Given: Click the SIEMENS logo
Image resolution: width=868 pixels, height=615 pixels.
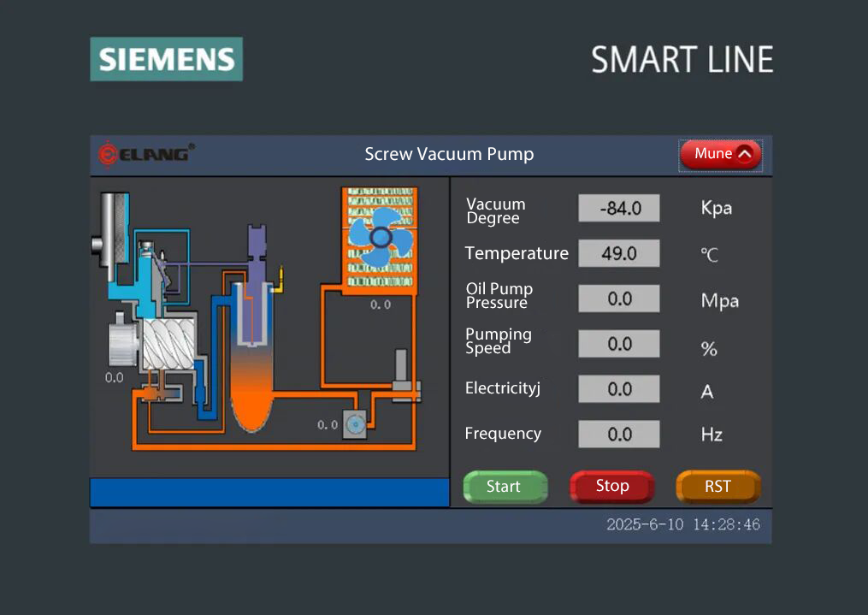Looking at the screenshot, I should [166, 58].
